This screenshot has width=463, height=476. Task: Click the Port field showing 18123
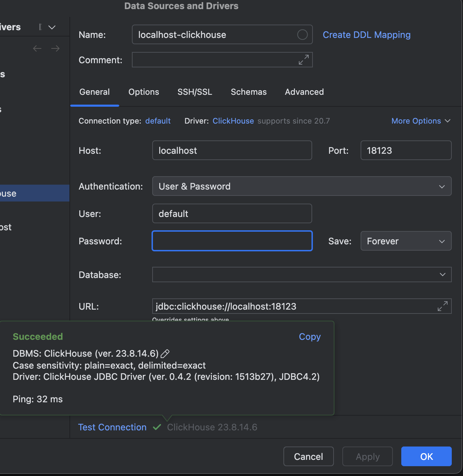pyautogui.click(x=406, y=150)
